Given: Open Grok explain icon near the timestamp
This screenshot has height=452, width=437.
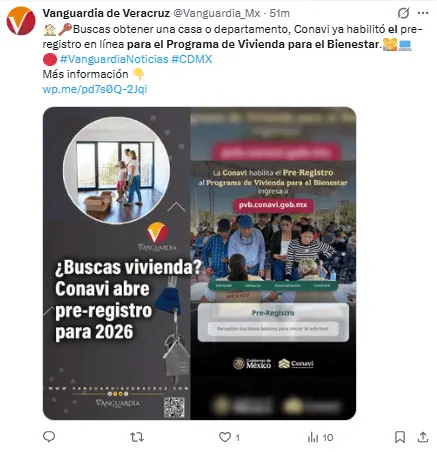Looking at the screenshot, I should (x=403, y=13).
